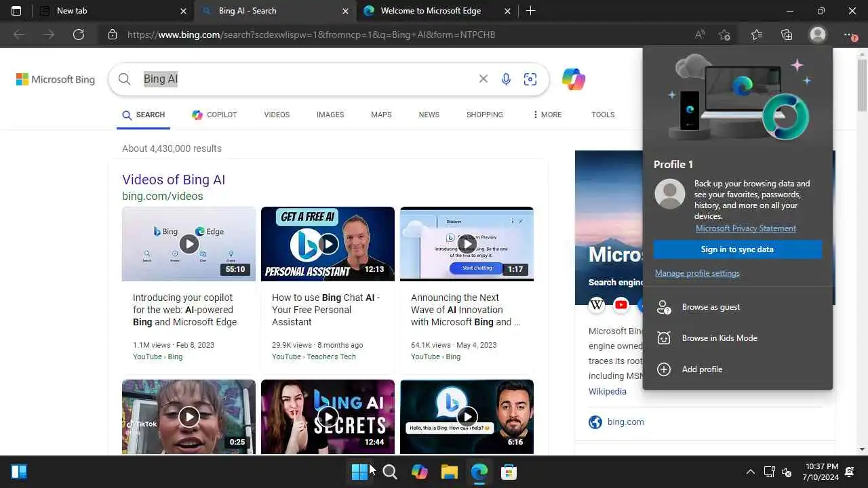Open visual search camera icon
868x488 pixels.
(x=530, y=79)
